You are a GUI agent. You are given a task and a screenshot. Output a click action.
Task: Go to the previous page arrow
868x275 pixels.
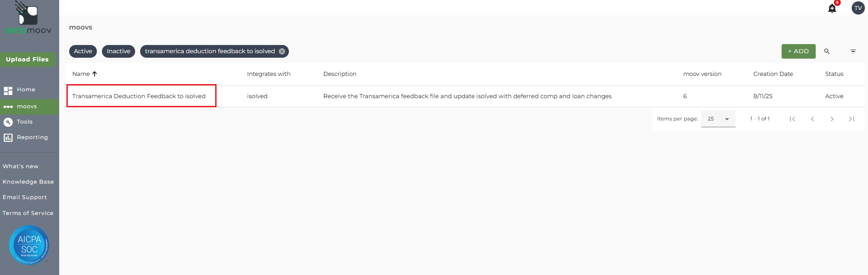click(812, 119)
